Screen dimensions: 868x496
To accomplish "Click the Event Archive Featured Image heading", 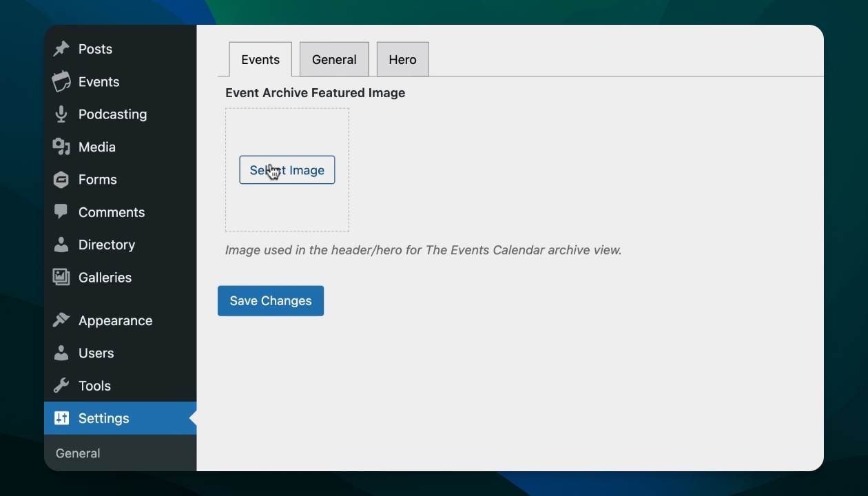I will 316,93.
